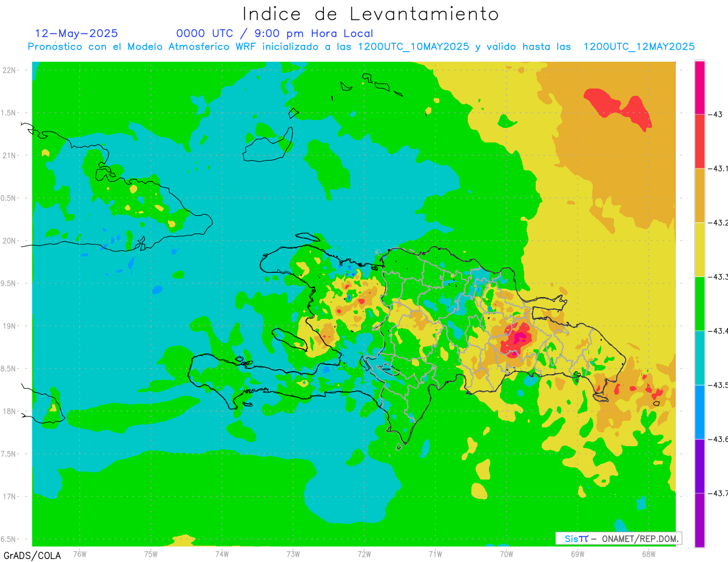Select the cyan legend swatch below -43.4

pyautogui.click(x=699, y=358)
